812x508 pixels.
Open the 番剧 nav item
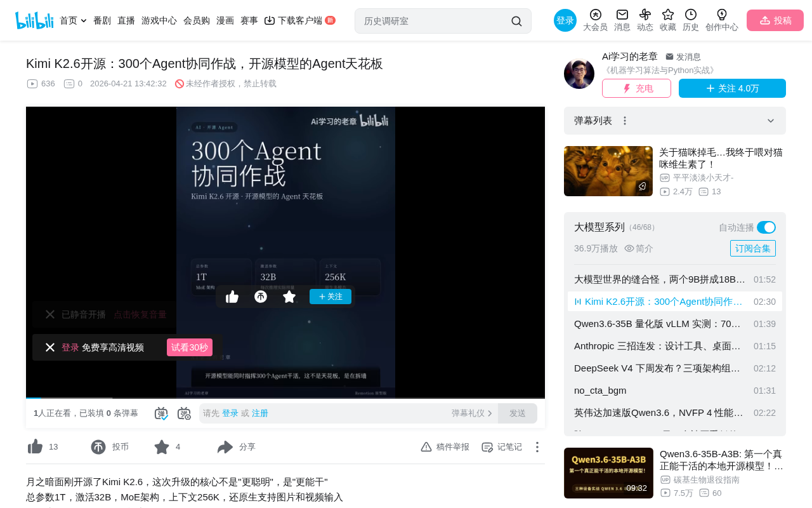pos(102,20)
